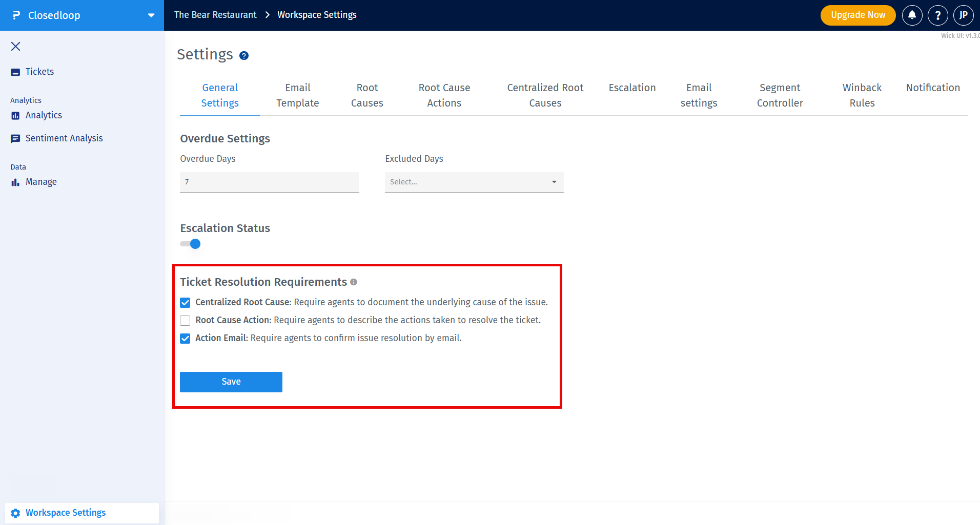
Task: Open the Closedloop product switcher dropdown
Action: (x=151, y=15)
